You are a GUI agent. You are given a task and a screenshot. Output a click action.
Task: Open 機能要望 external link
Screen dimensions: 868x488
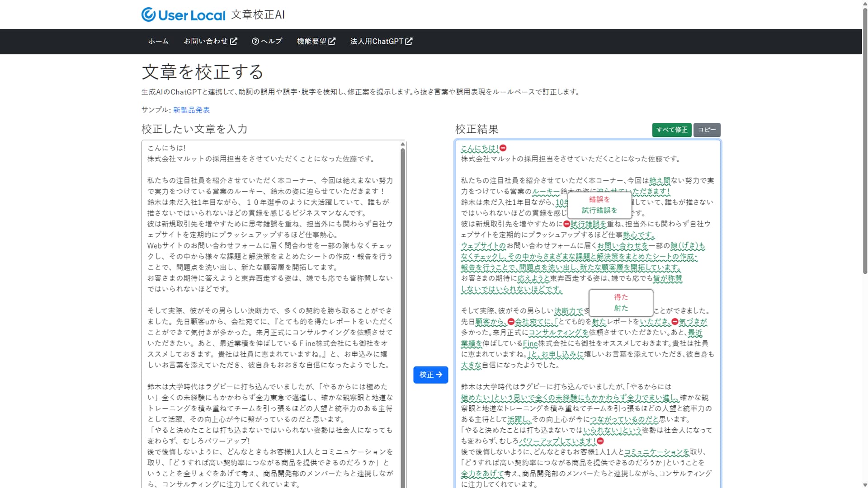pos(316,41)
